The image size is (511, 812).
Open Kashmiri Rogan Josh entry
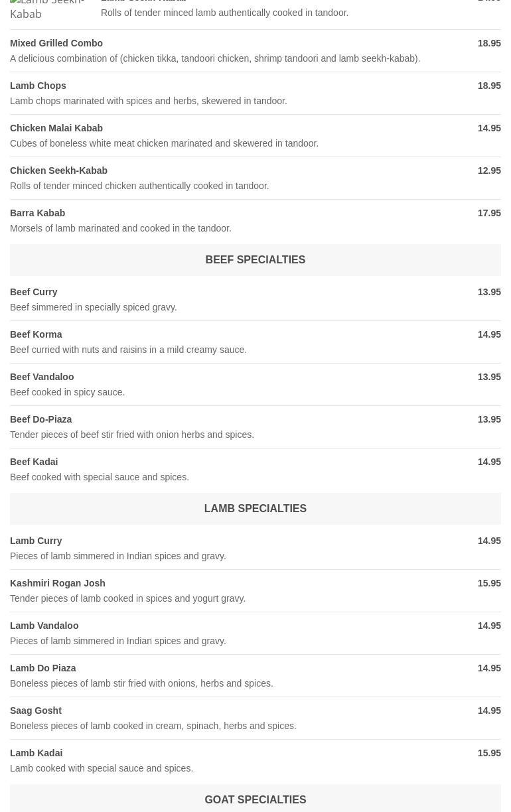pos(57,583)
